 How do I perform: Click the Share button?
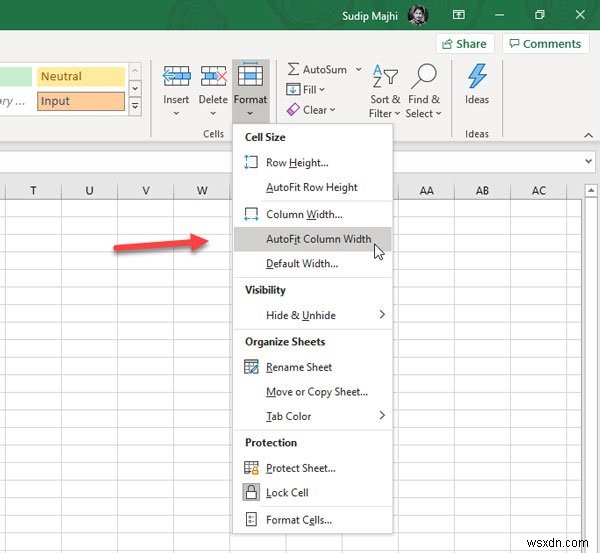465,44
